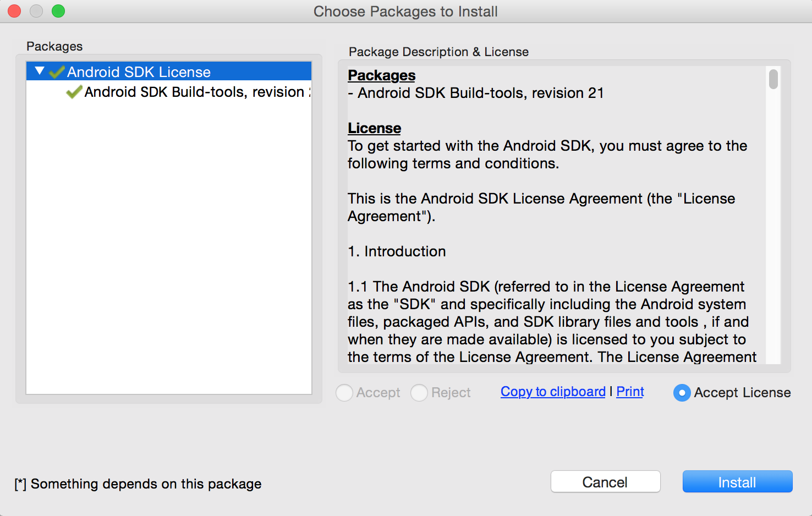Click the Install button
Image resolution: width=812 pixels, height=516 pixels.
point(737,481)
